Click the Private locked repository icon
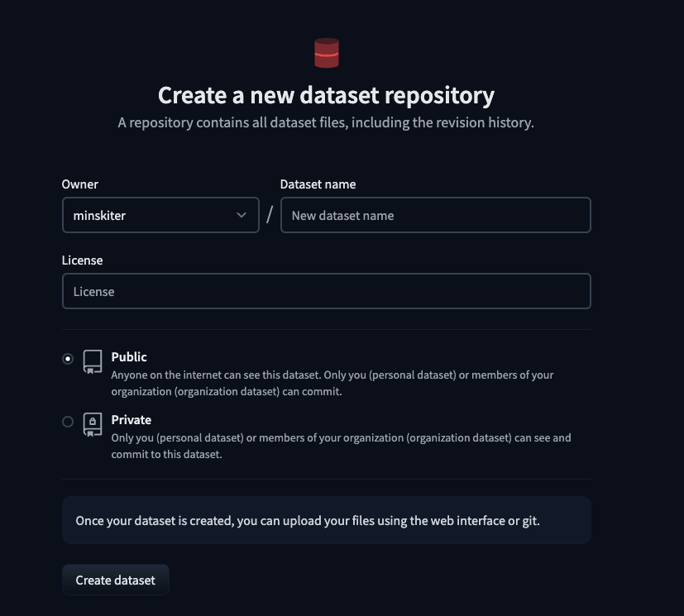This screenshot has height=616, width=684. coord(93,424)
